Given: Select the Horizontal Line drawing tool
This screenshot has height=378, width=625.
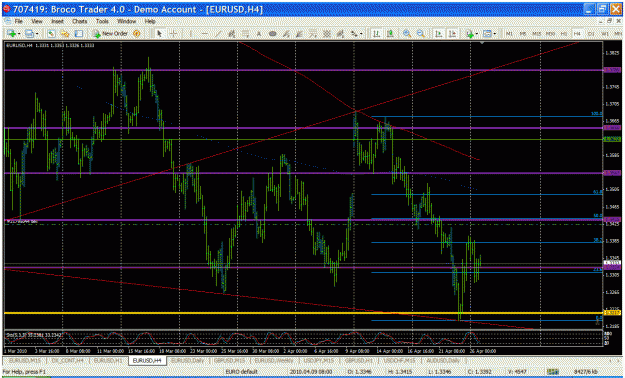Looking at the screenshot, I should pyautogui.click(x=205, y=34).
